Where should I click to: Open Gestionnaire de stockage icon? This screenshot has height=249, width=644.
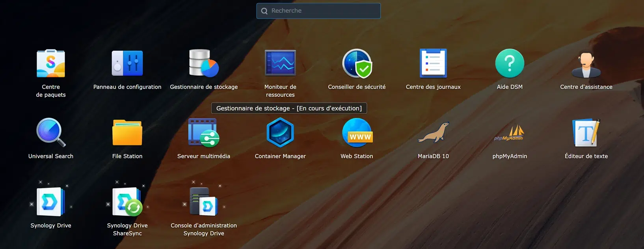(x=204, y=63)
